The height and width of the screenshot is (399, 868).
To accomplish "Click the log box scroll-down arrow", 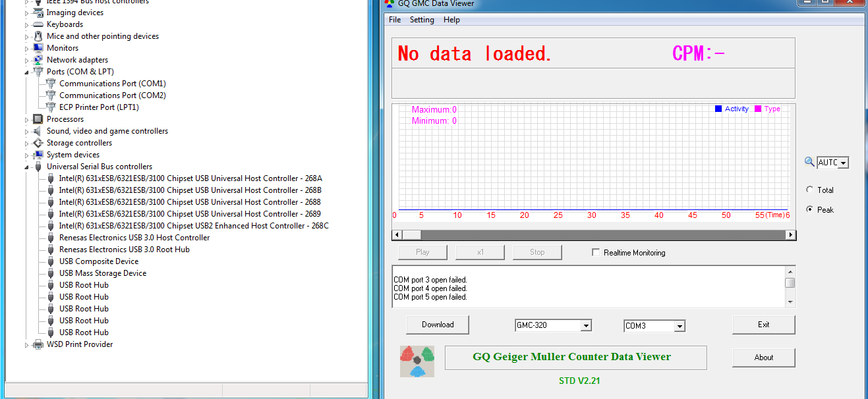I will click(790, 302).
